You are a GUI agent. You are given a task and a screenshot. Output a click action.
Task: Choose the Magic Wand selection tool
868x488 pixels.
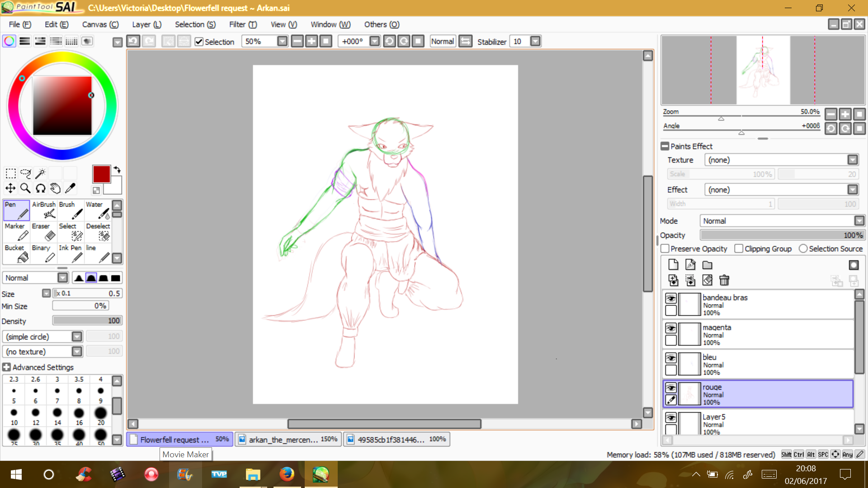(40, 174)
